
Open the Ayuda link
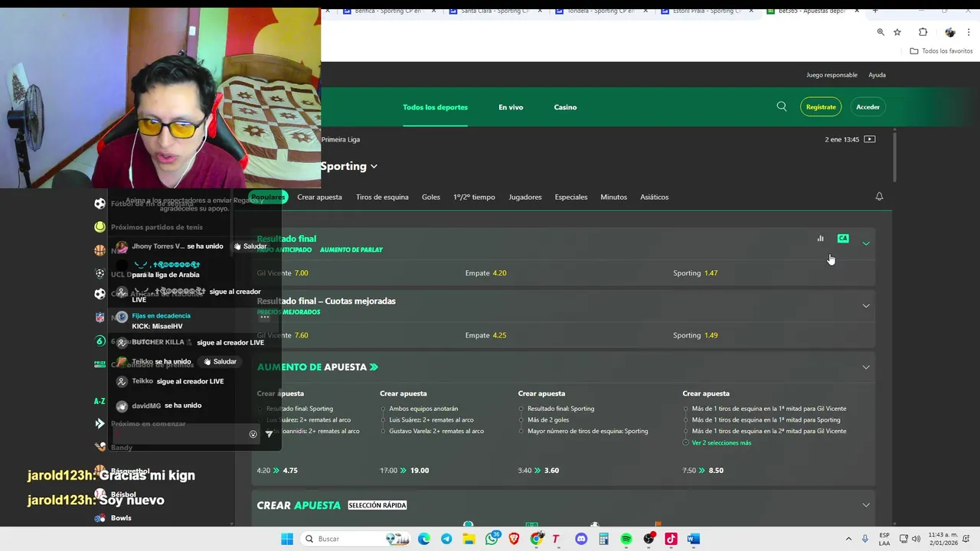click(x=877, y=75)
